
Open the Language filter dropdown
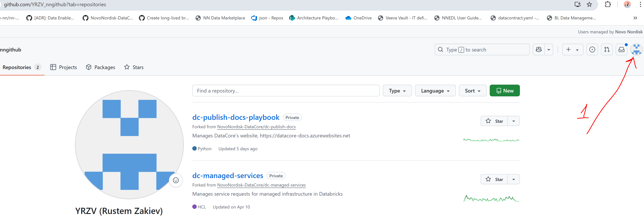(x=435, y=91)
